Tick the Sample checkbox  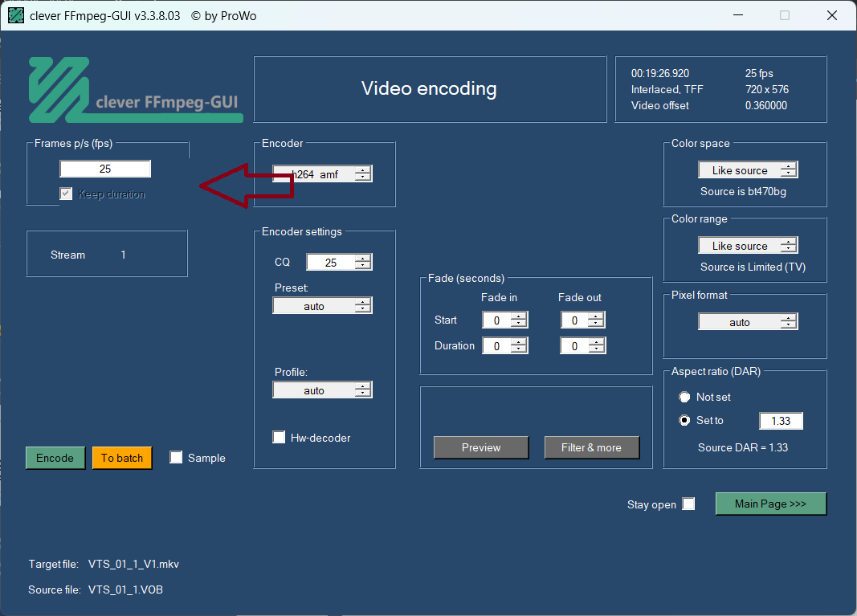coord(175,458)
